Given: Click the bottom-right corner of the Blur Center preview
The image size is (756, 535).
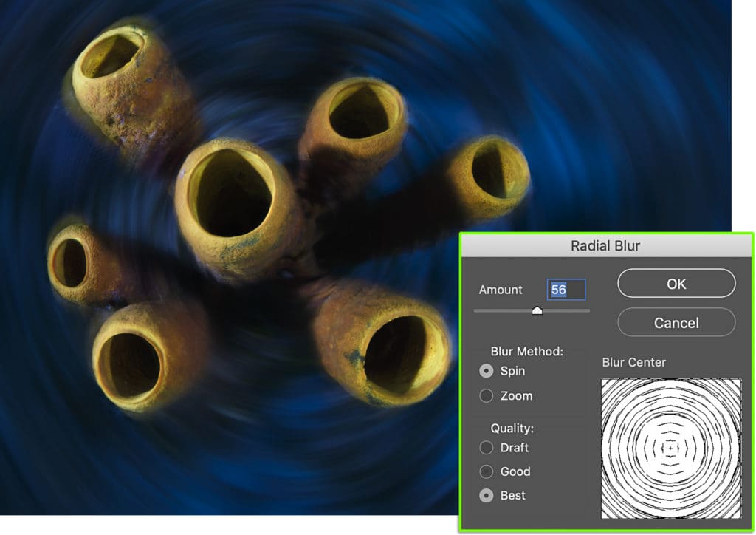Looking at the screenshot, I should tap(738, 517).
